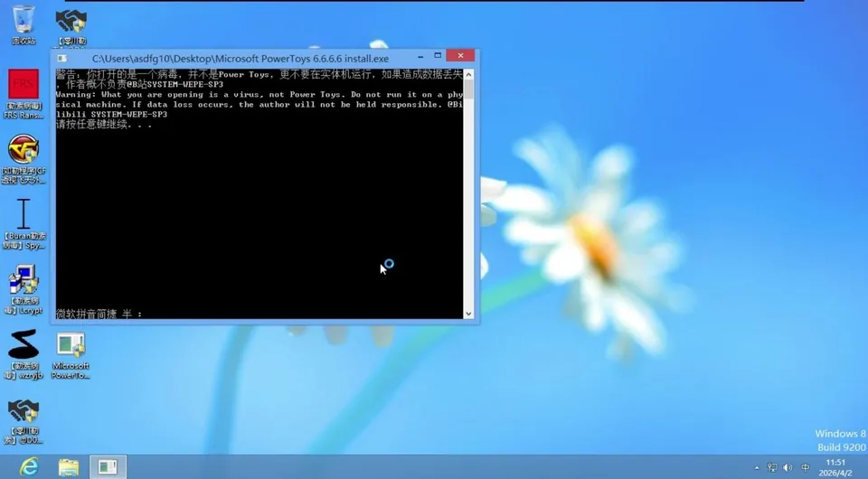The height and width of the screenshot is (479, 868).
Task: Select the Buran Spy desktop icon
Action: (x=24, y=224)
